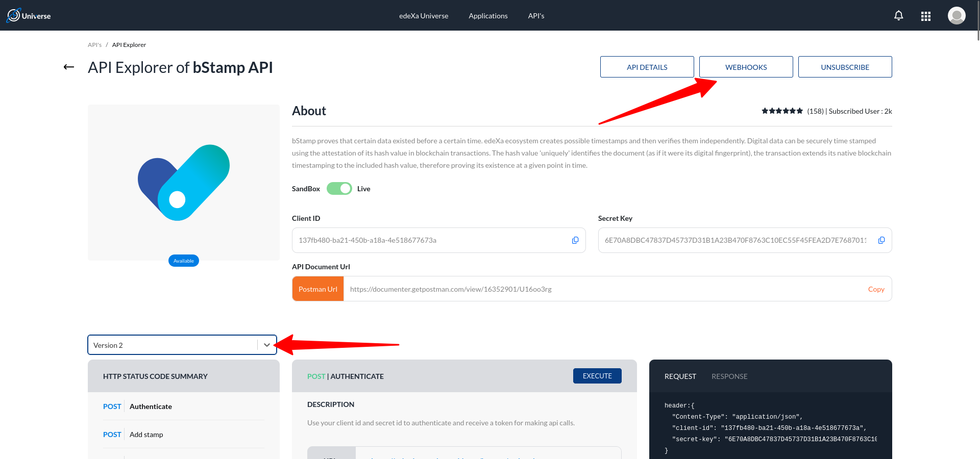This screenshot has width=980, height=459.
Task: Click the Postman documentation URL text
Action: click(451, 289)
